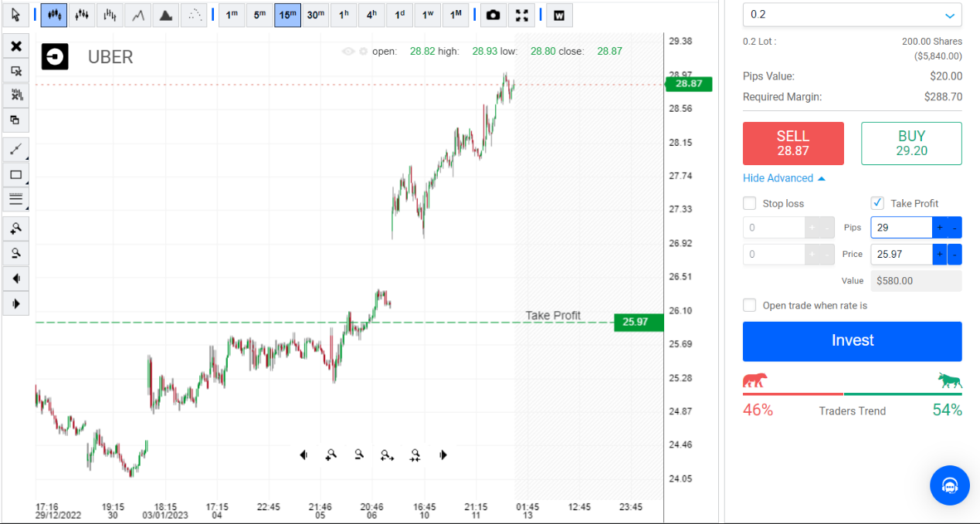Image resolution: width=980 pixels, height=524 pixels.
Task: Click the UBER logo icon
Action: coord(55,56)
